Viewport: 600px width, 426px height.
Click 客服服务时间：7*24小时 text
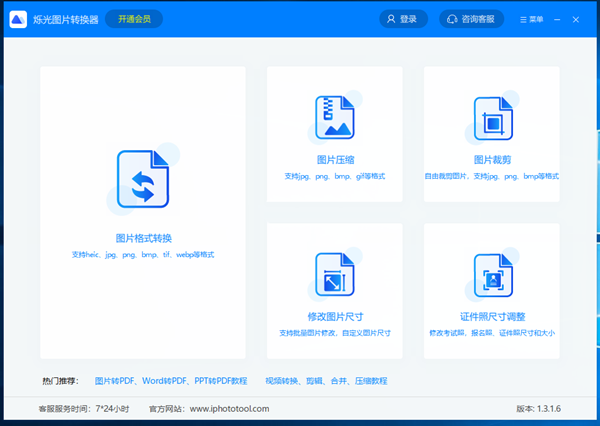click(x=84, y=409)
